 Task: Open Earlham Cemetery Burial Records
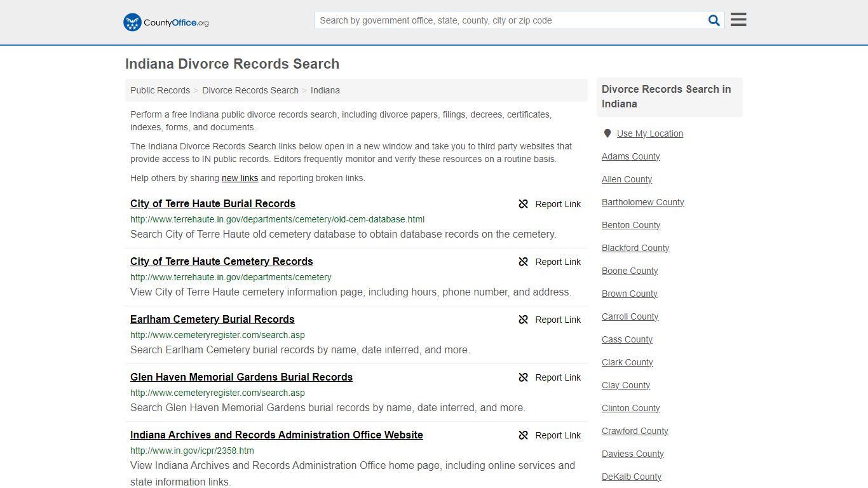(212, 319)
